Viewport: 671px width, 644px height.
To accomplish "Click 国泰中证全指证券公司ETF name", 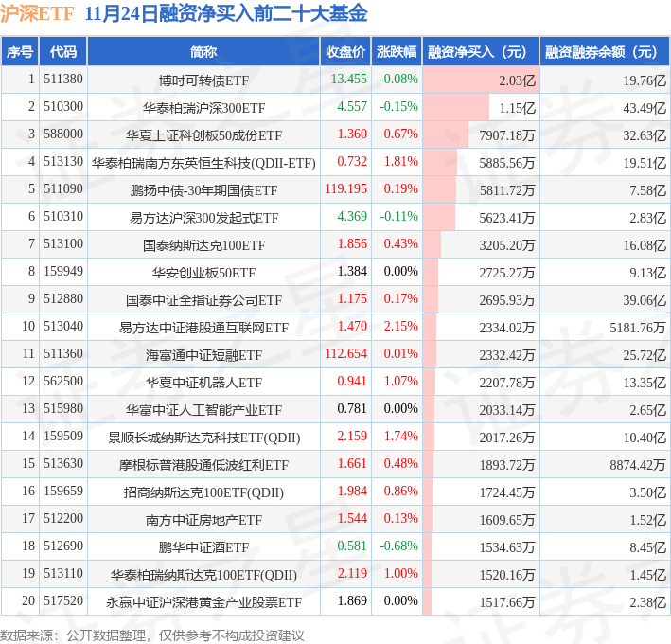I will click(203, 299).
